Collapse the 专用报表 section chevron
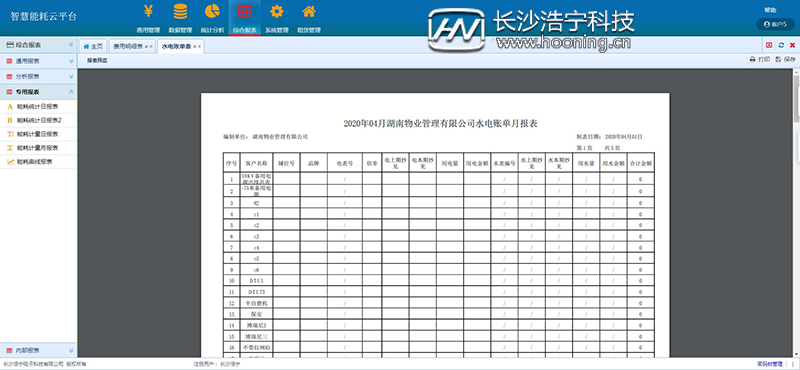Screen dimensions: 800x370 [71, 92]
